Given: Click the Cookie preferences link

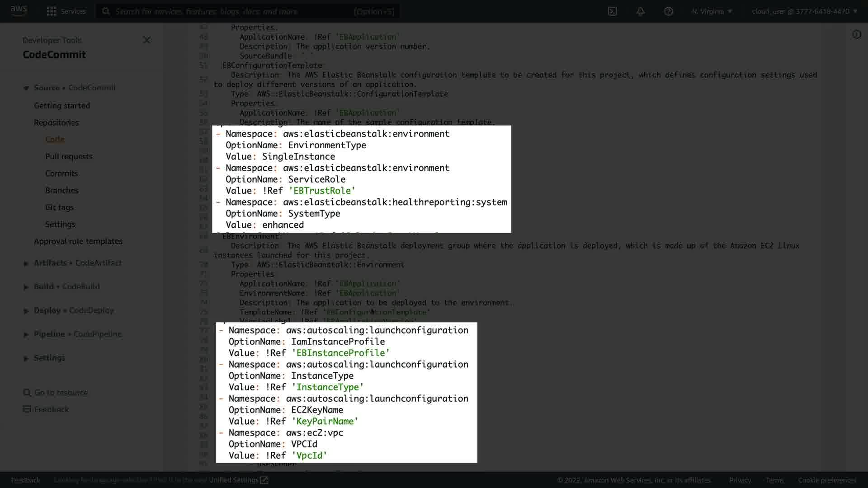Looking at the screenshot, I should [x=827, y=480].
